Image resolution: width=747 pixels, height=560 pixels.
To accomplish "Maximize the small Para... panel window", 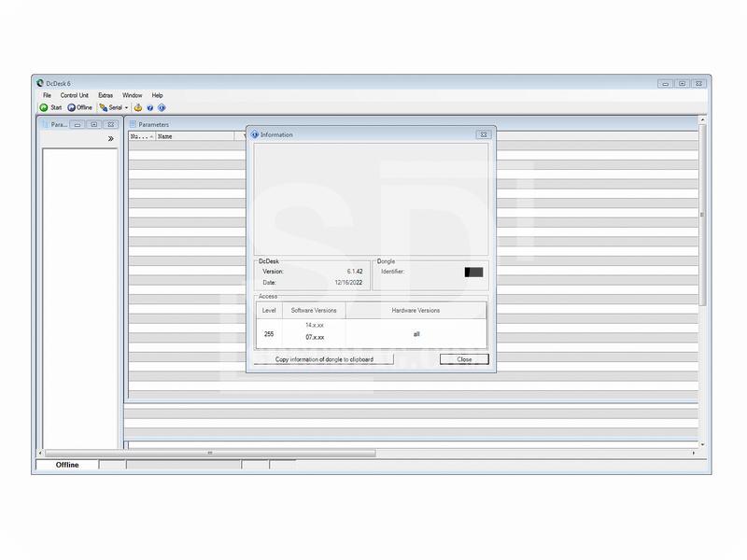I will [94, 124].
